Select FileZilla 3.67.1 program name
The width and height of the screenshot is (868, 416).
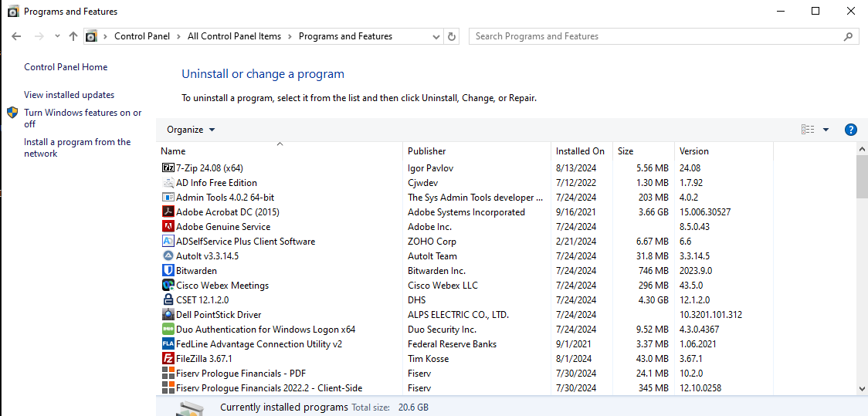point(205,359)
